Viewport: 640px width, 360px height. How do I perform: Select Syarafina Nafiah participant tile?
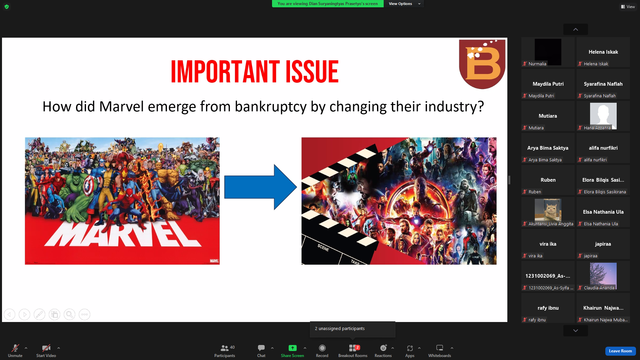[x=603, y=84]
